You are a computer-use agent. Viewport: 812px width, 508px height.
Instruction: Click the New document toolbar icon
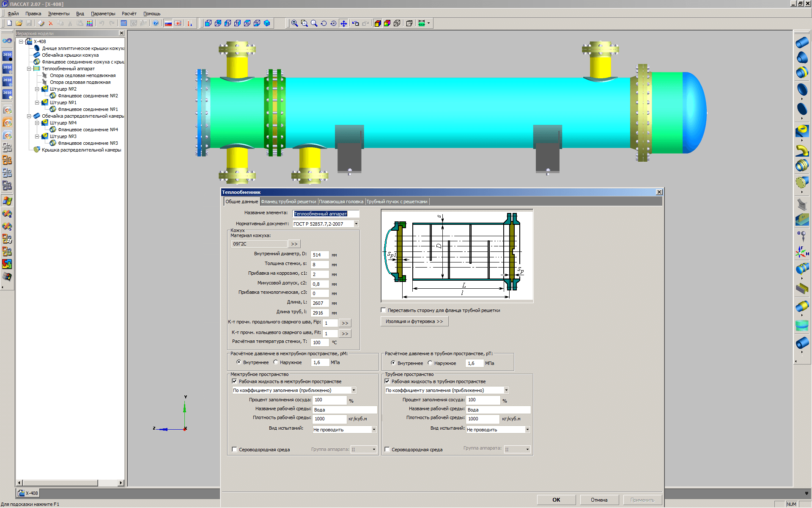tap(9, 23)
